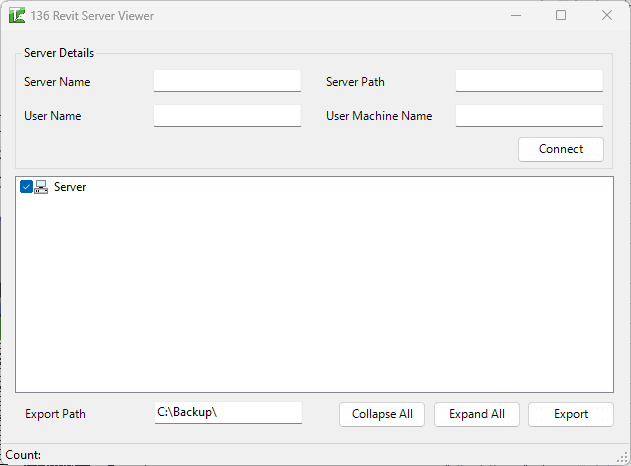Click the Expand All button
Image resolution: width=631 pixels, height=466 pixels.
pos(477,414)
